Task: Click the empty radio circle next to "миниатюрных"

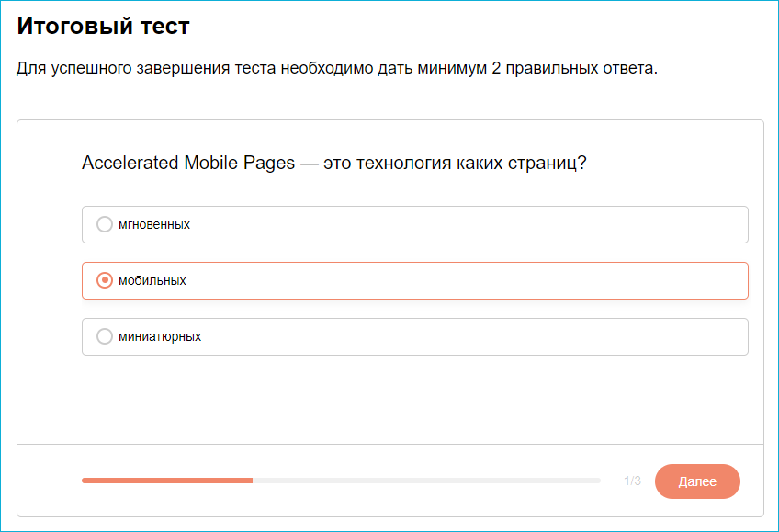Action: click(x=104, y=335)
